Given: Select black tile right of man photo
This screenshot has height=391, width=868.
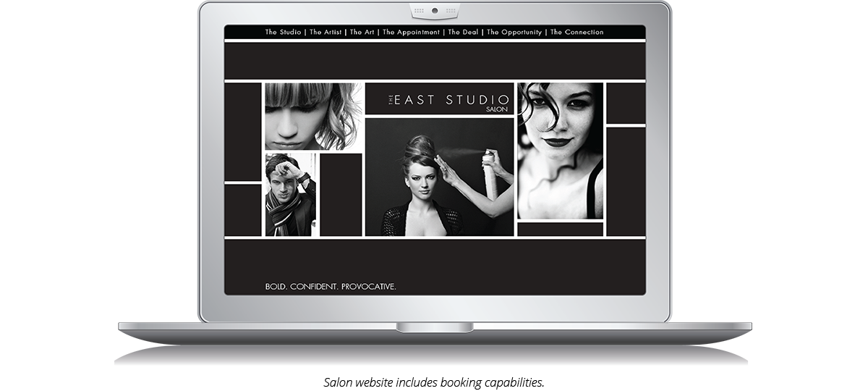Looking at the screenshot, I should pyautogui.click(x=341, y=194).
